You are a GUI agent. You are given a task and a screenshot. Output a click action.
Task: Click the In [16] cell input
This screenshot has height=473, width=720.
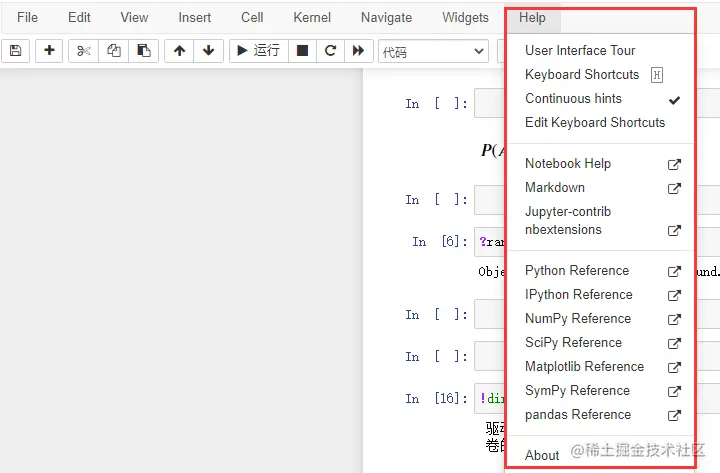point(489,398)
